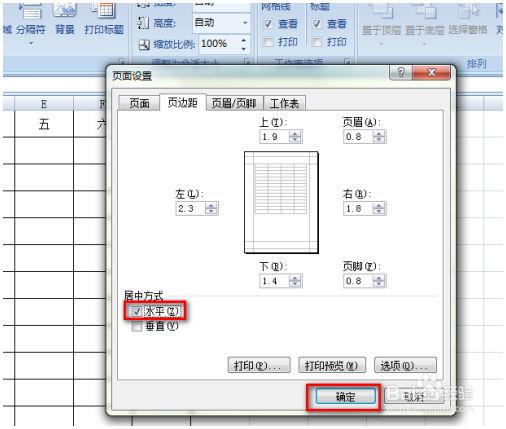
Task: Adjust the 上 top margin spinner
Action: point(295,136)
